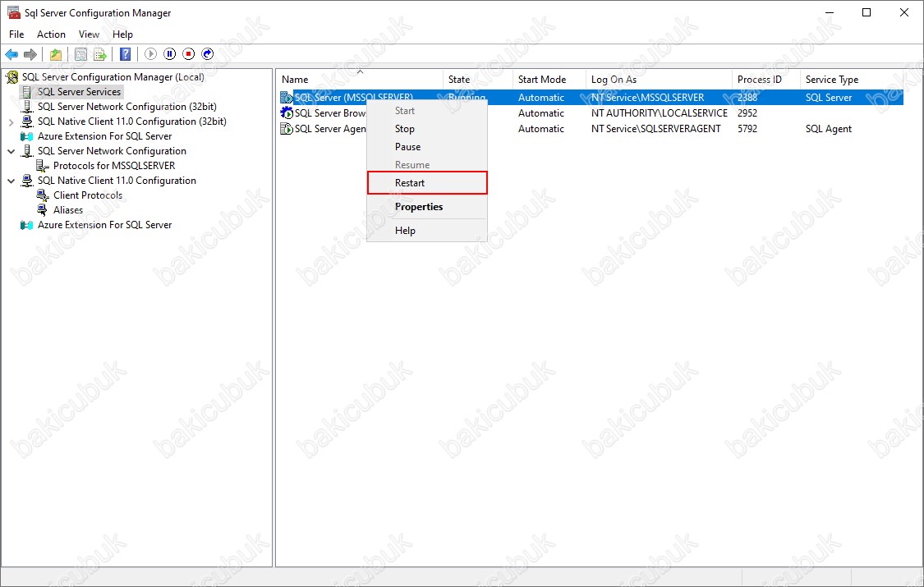The image size is (924, 587).
Task: Click the SQL Server Browser service icon
Action: 287,113
